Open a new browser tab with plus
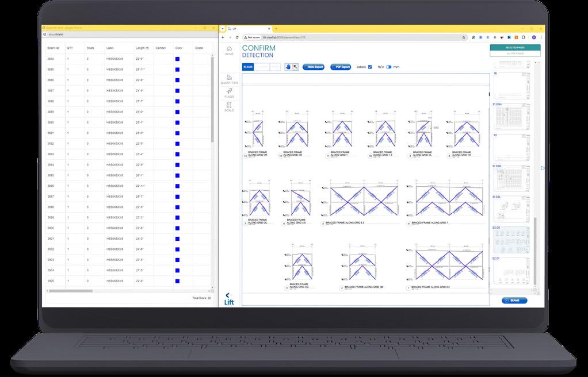 pyautogui.click(x=276, y=29)
